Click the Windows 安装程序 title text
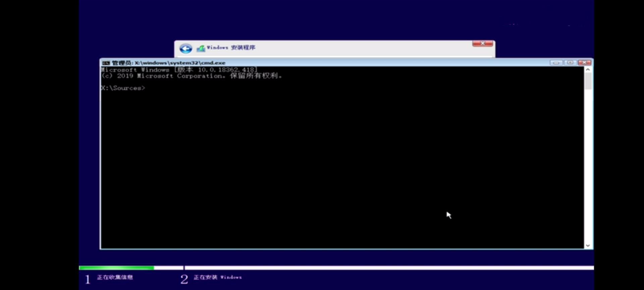 231,48
